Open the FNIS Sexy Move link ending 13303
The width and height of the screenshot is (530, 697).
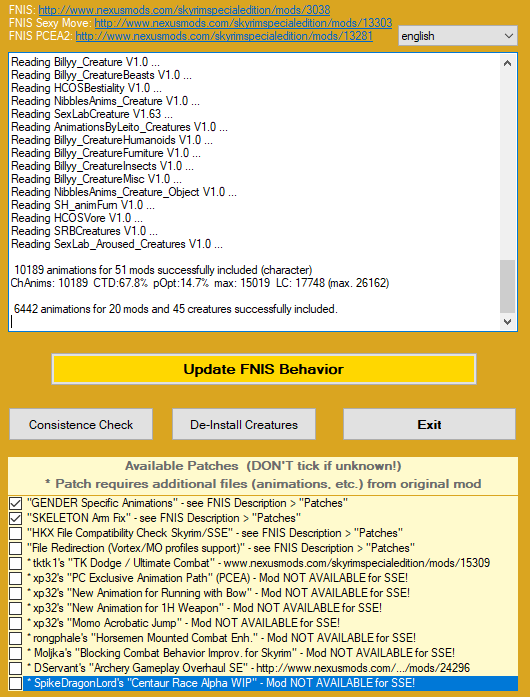click(243, 23)
